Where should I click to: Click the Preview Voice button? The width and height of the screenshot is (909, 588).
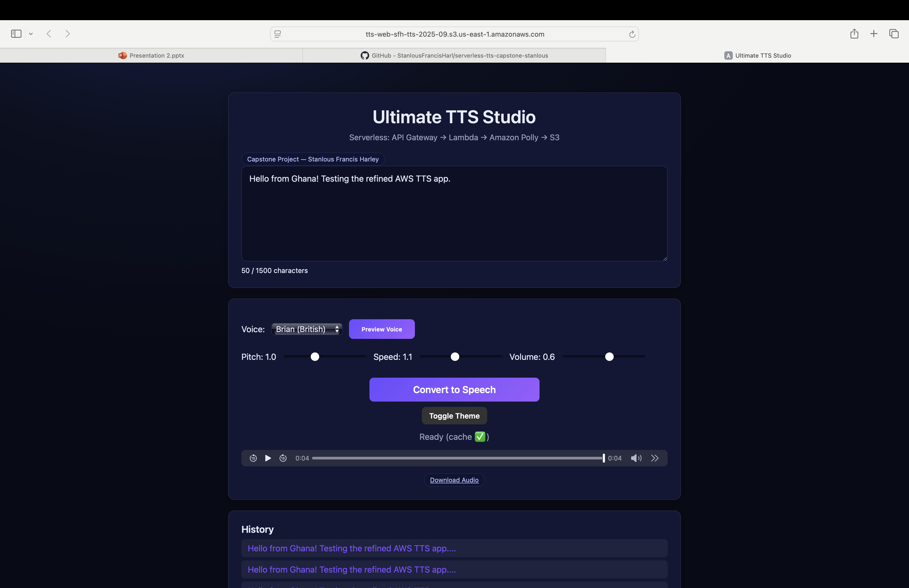pyautogui.click(x=382, y=329)
